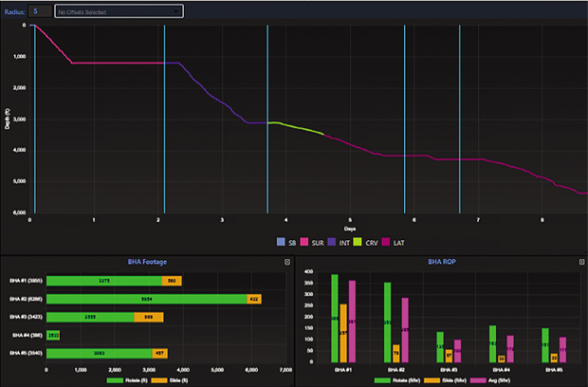Open the No Offsets Selected dropdown
Screen dimensions: 588x387
pyautogui.click(x=119, y=11)
